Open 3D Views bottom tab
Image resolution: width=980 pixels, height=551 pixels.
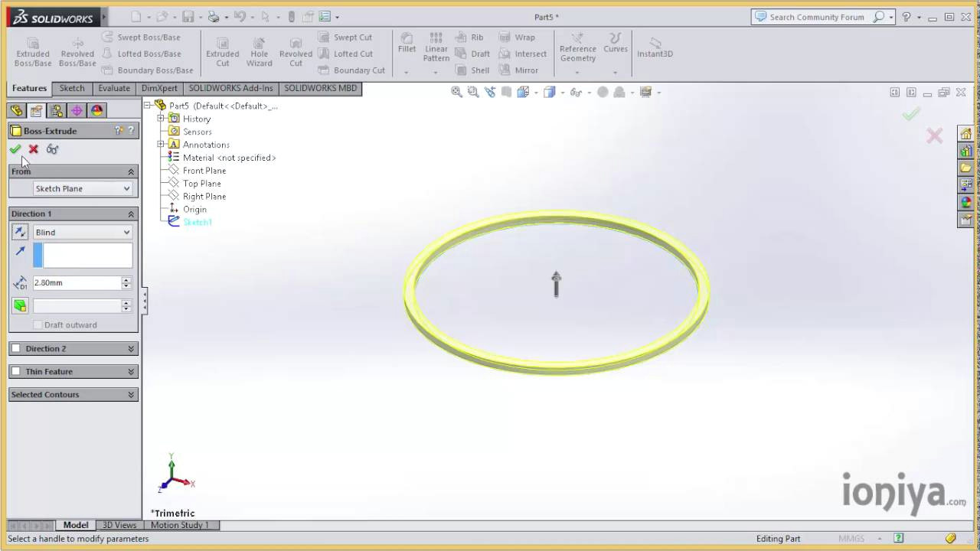(119, 525)
